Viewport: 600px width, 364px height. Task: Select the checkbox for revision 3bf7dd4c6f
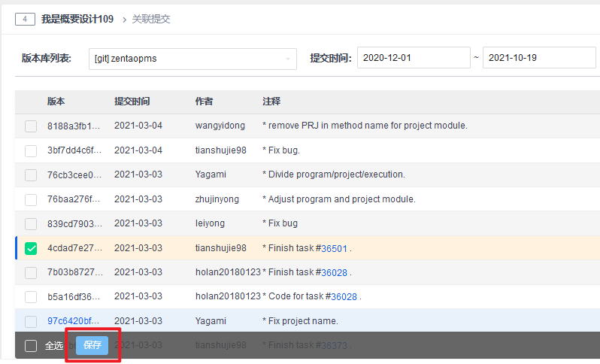click(x=31, y=150)
